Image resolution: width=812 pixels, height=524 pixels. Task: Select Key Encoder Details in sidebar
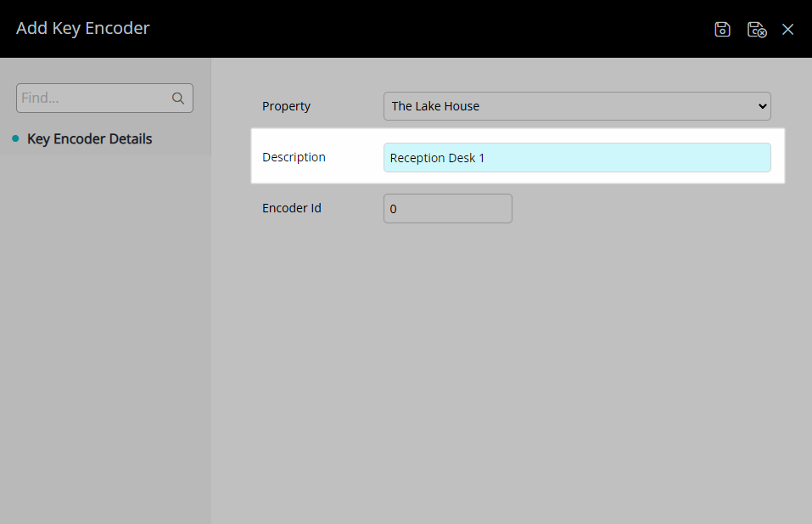click(89, 139)
